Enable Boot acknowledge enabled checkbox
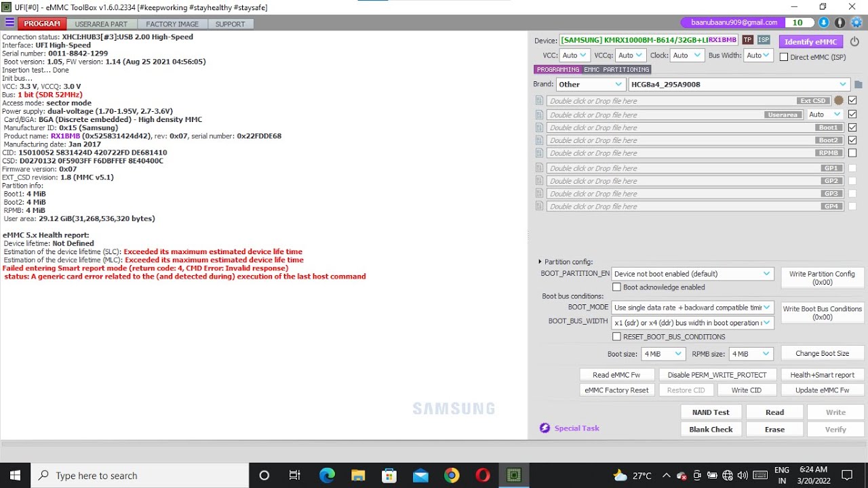Image resolution: width=868 pixels, height=488 pixels. point(616,287)
